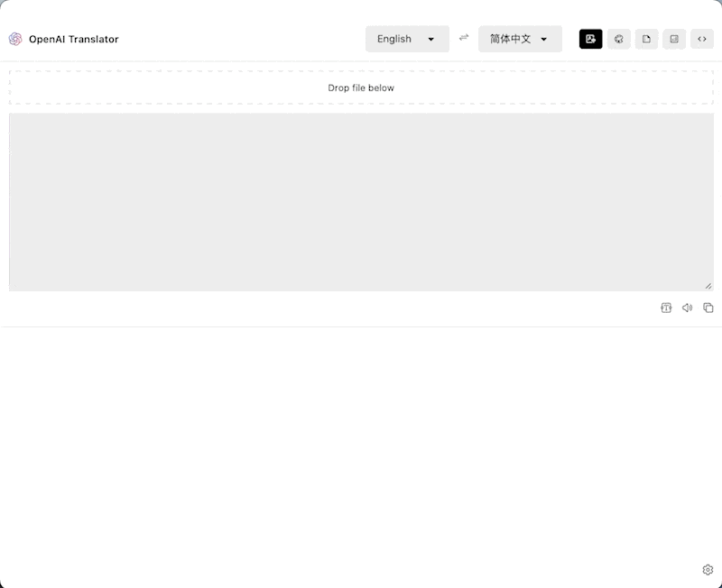Play the text aloud with the speaker icon

click(x=687, y=308)
